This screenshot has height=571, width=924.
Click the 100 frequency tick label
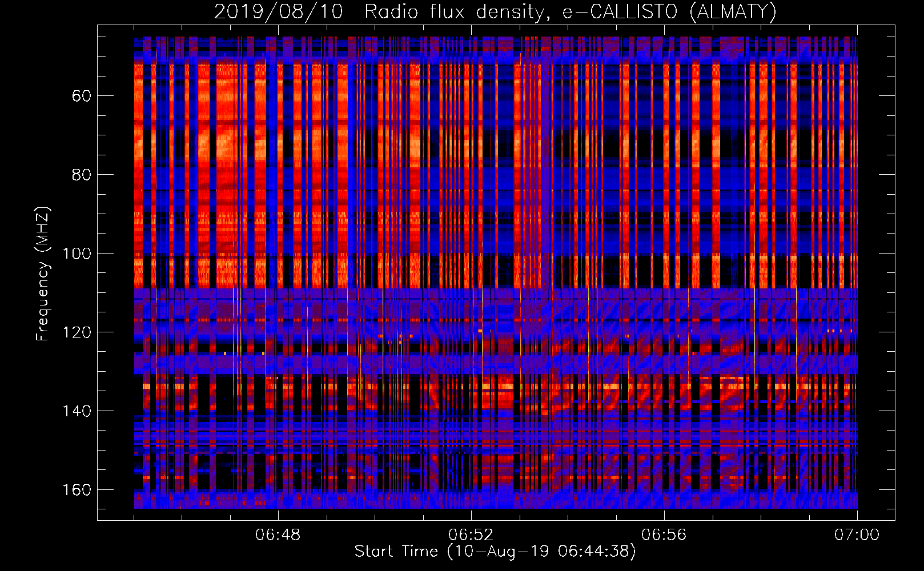[77, 254]
